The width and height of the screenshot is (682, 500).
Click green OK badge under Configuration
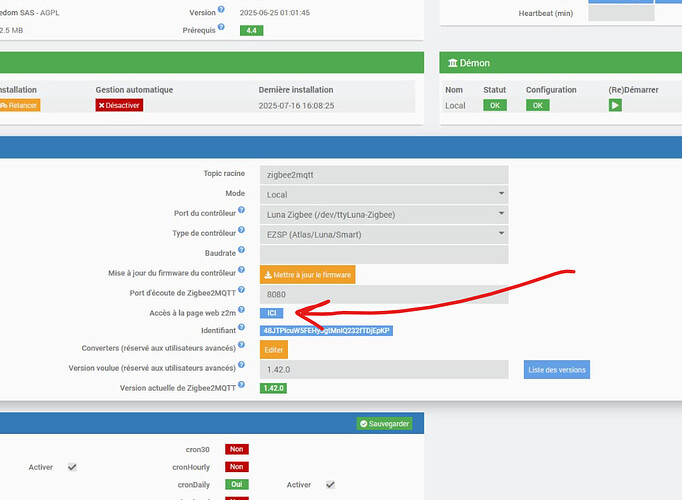click(x=538, y=105)
